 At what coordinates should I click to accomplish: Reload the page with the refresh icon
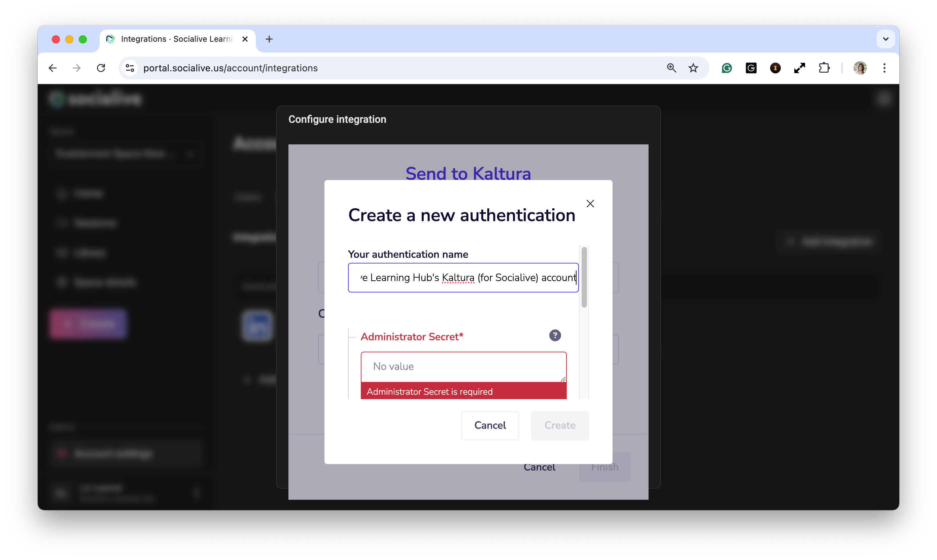[101, 68]
